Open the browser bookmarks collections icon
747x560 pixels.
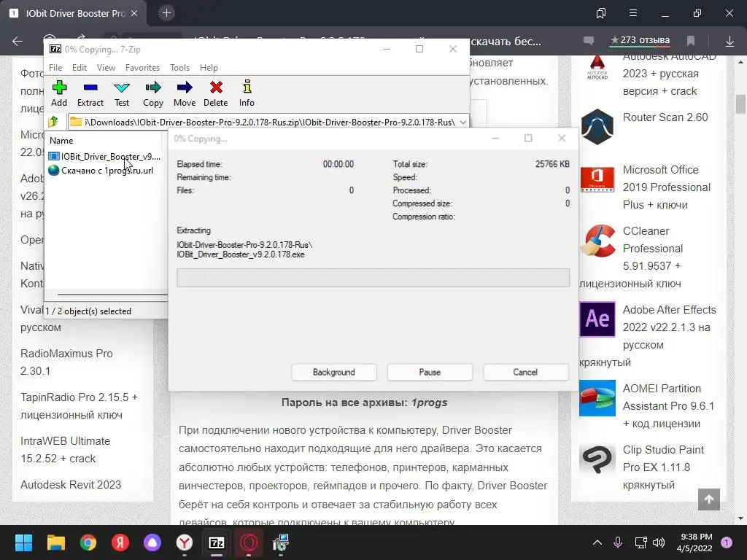tap(601, 13)
